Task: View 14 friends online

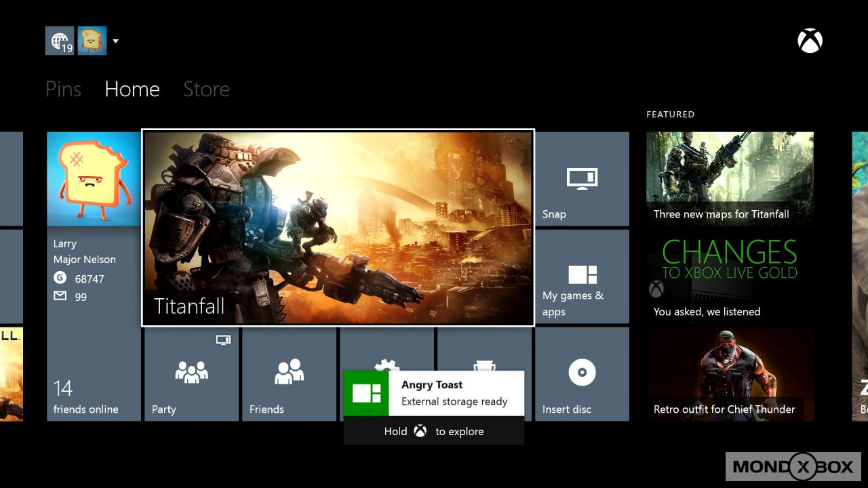Action: pos(85,398)
